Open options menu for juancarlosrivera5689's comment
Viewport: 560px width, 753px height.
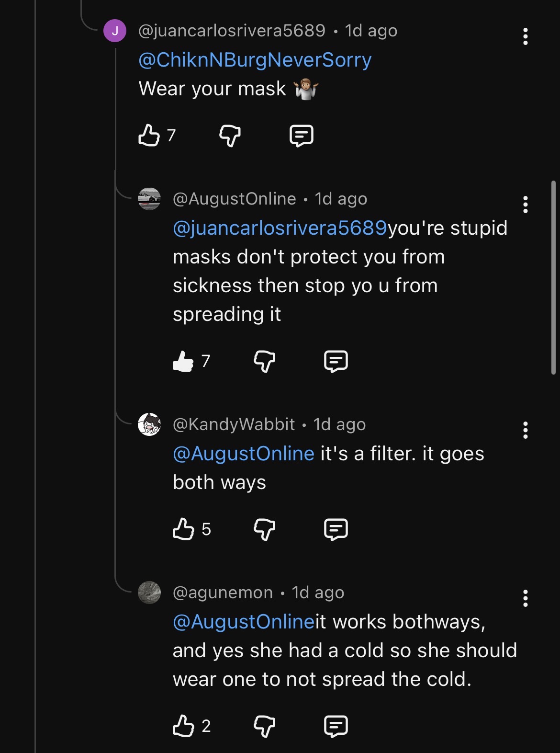pos(526,36)
